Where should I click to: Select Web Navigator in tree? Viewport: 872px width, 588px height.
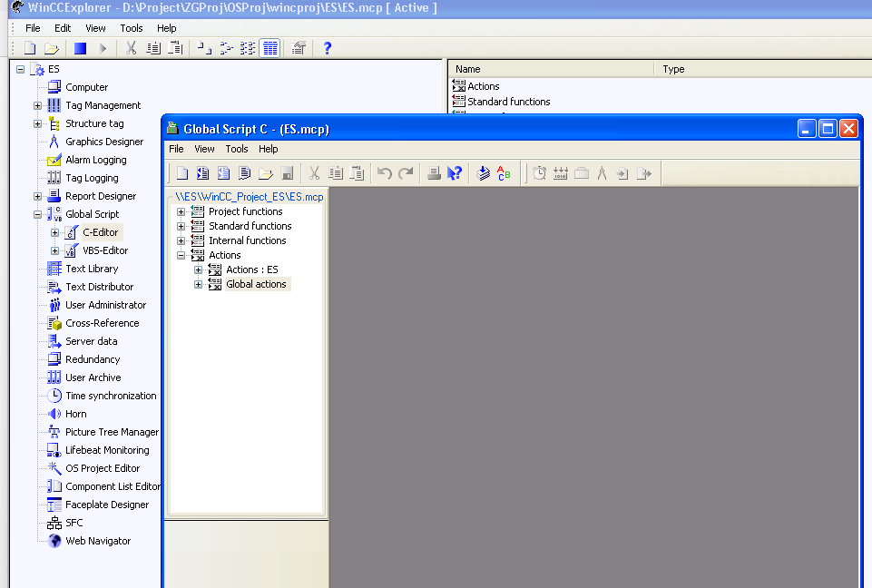(98, 541)
